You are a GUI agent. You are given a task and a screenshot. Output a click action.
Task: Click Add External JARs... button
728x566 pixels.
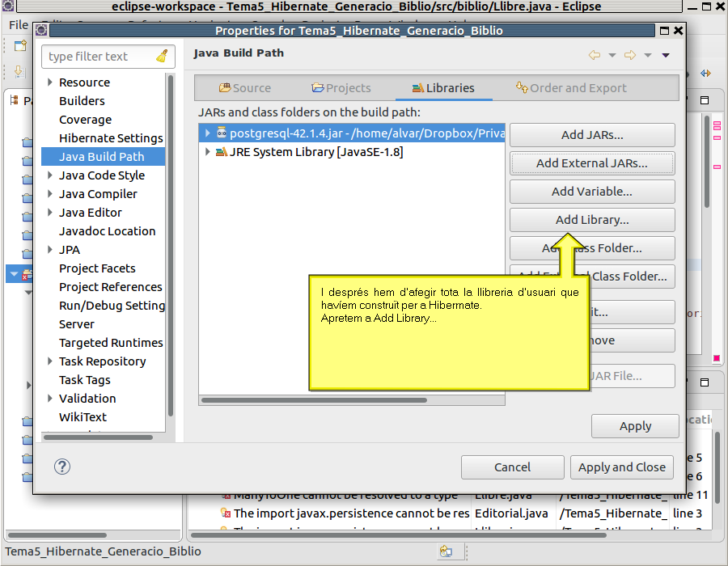(592, 163)
